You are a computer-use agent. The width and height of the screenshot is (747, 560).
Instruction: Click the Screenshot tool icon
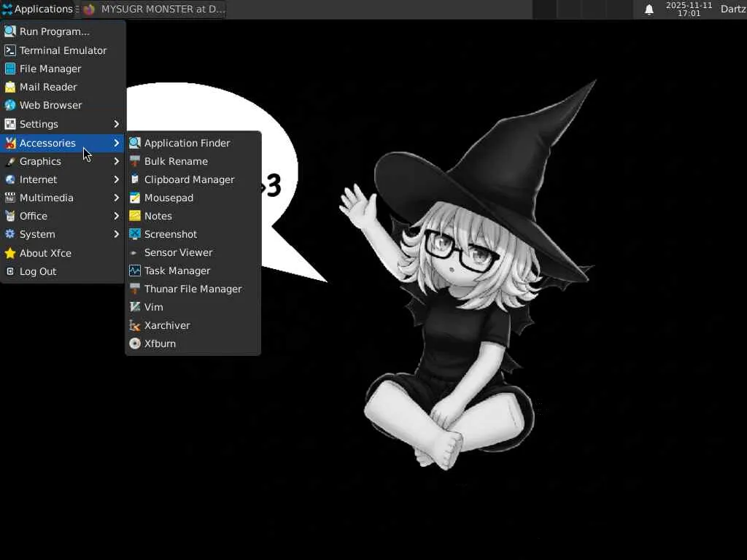[x=135, y=234]
